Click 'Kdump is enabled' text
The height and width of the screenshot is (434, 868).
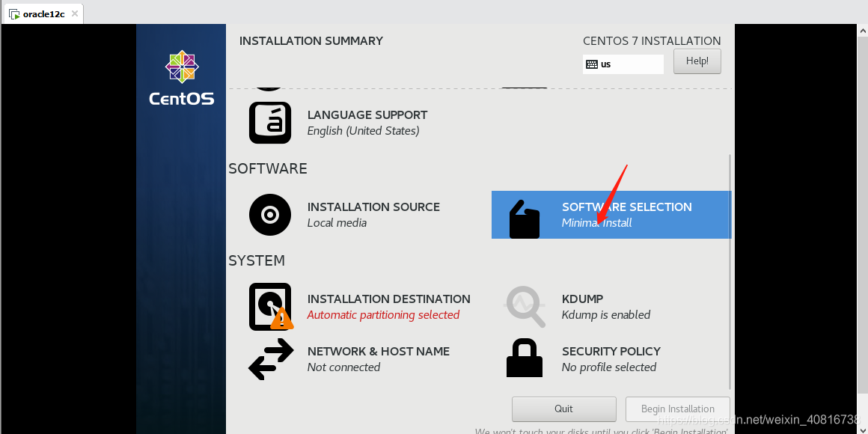pyautogui.click(x=605, y=315)
